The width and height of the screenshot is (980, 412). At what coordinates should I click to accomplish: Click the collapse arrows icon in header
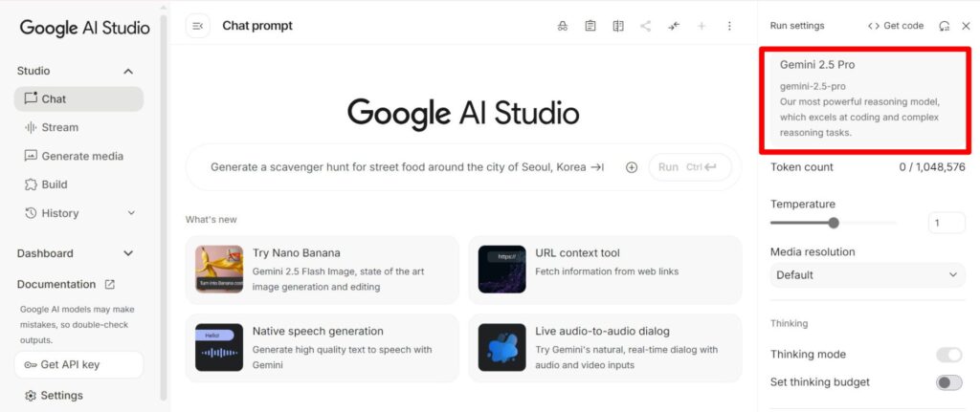click(x=674, y=26)
